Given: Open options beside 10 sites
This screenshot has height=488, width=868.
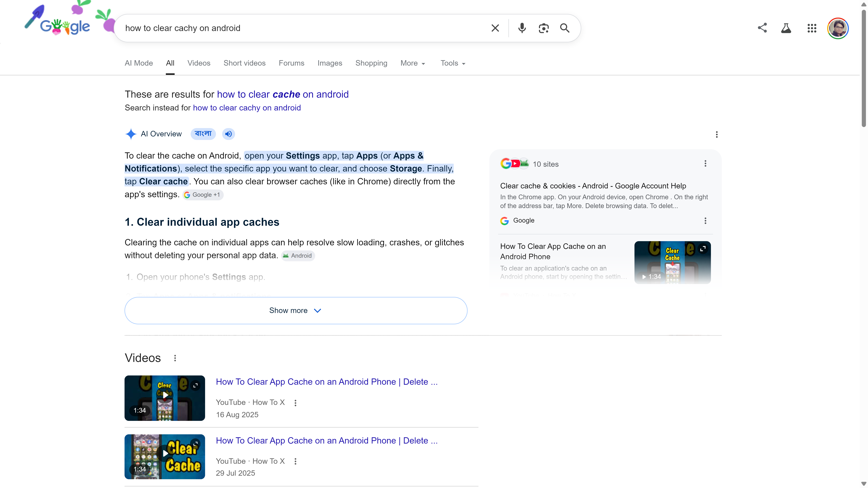Looking at the screenshot, I should coord(705,164).
